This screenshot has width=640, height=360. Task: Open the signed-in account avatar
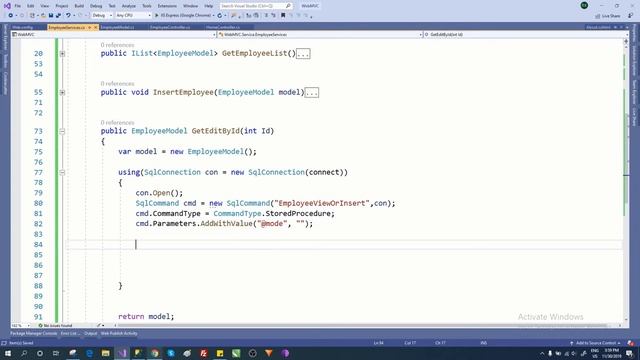click(584, 6)
